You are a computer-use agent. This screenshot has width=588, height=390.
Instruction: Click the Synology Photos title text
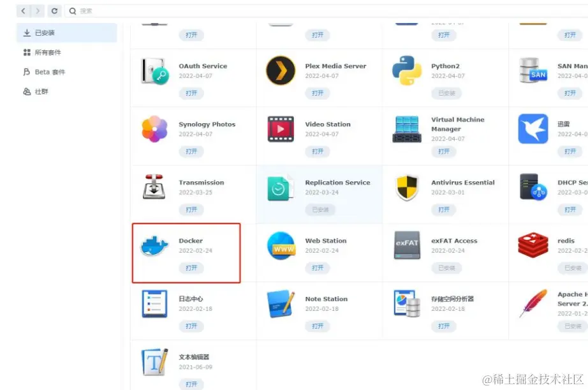(207, 124)
